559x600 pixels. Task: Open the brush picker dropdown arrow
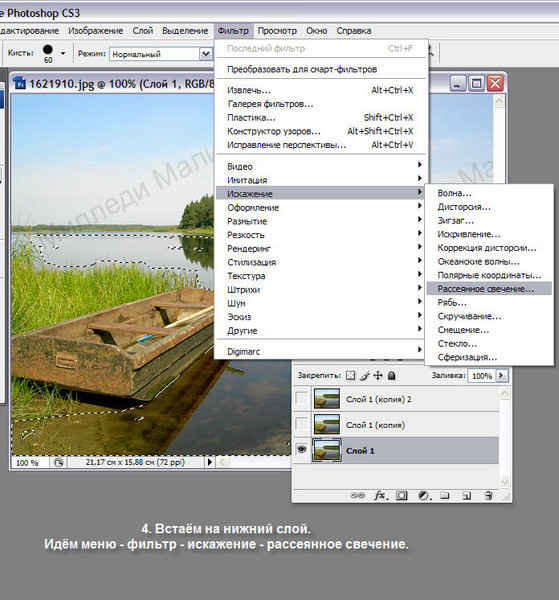(63, 54)
